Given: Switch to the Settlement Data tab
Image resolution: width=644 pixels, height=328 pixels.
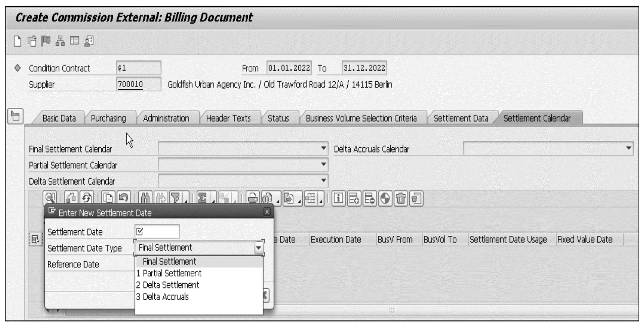Looking at the screenshot, I should click(x=460, y=118).
